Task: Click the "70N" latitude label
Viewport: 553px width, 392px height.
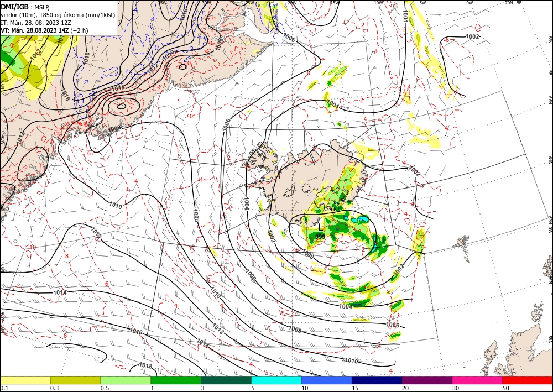Action: 509,3
